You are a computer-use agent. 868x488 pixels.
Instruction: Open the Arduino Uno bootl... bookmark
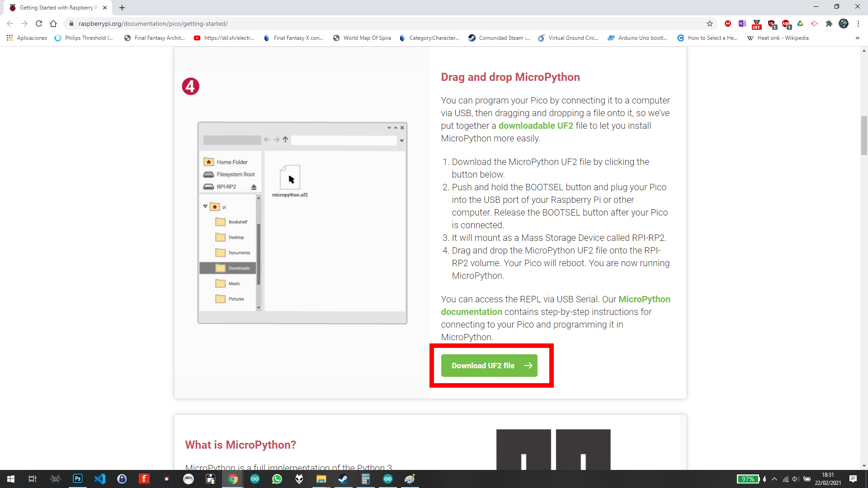click(x=638, y=38)
